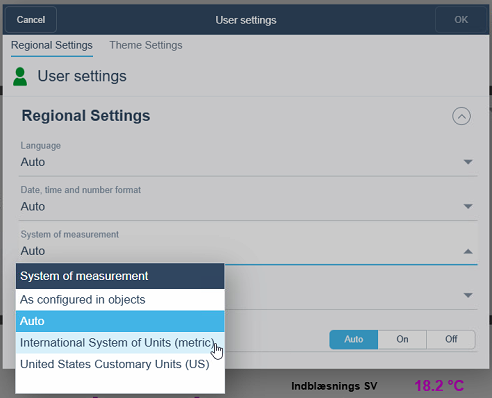Set the segmented toggle to On

402,339
